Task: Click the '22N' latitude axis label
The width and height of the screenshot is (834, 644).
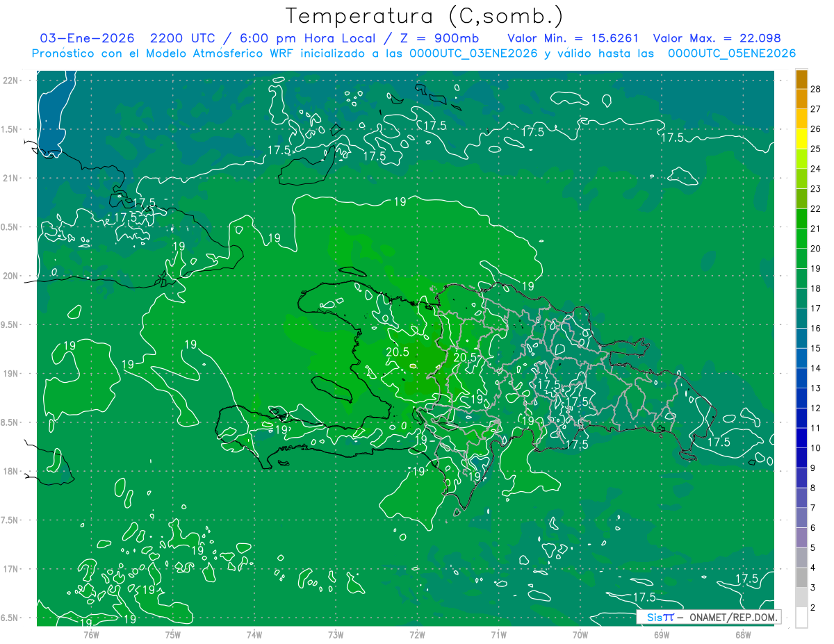Action: 11,81
